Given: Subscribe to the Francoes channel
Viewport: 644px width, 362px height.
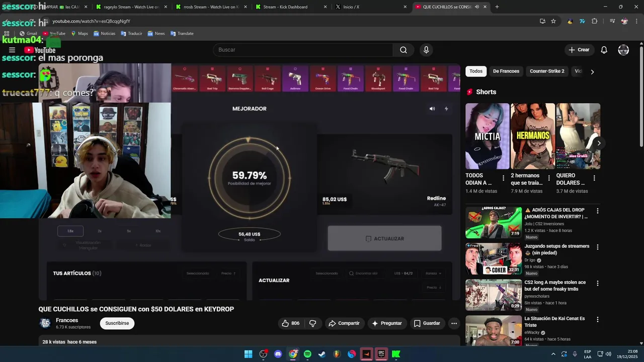Looking at the screenshot, I should pos(117,323).
